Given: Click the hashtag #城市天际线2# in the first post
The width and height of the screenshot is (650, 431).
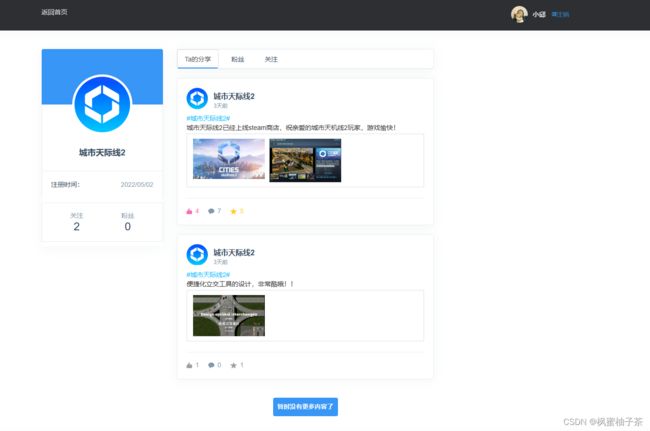Looking at the screenshot, I should click(208, 118).
